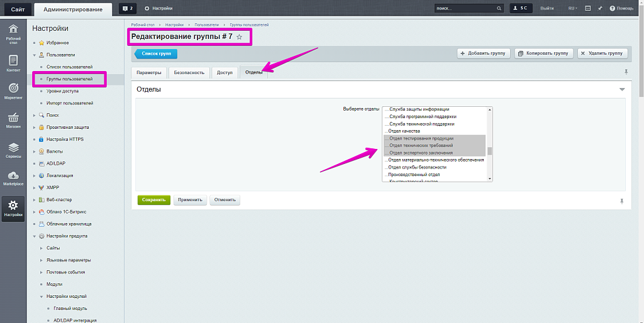Switch to the Параметры tab
Image resolution: width=644 pixels, height=323 pixels.
tap(149, 72)
